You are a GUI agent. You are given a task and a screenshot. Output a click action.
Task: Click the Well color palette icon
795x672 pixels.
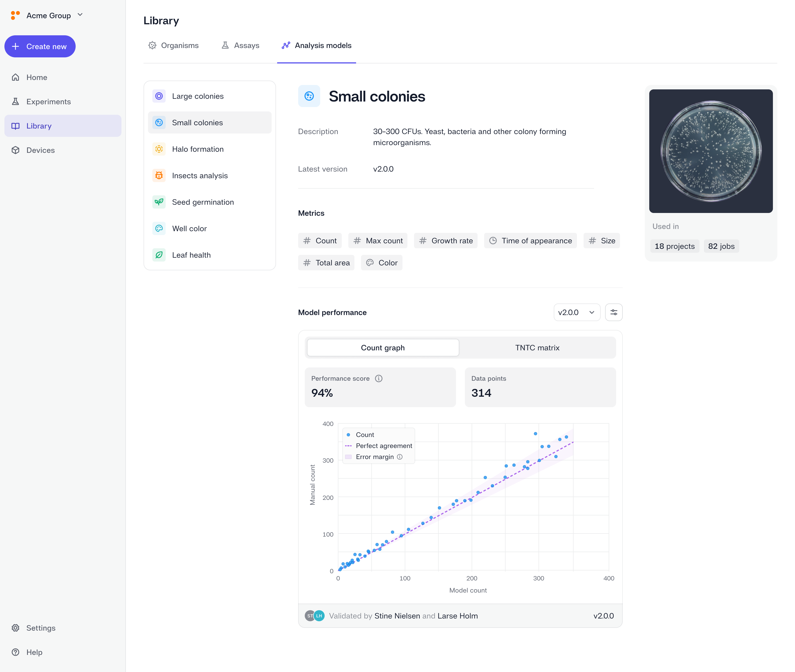159,229
